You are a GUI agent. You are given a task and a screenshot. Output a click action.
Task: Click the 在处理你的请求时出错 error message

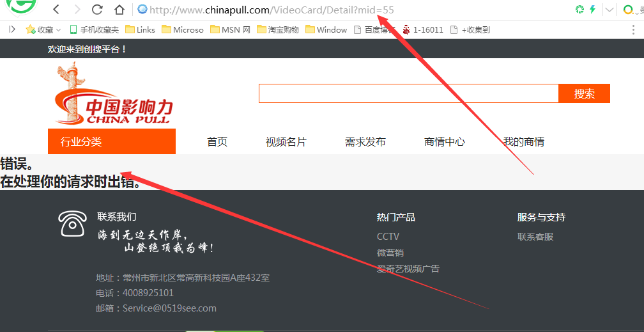pyautogui.click(x=70, y=182)
